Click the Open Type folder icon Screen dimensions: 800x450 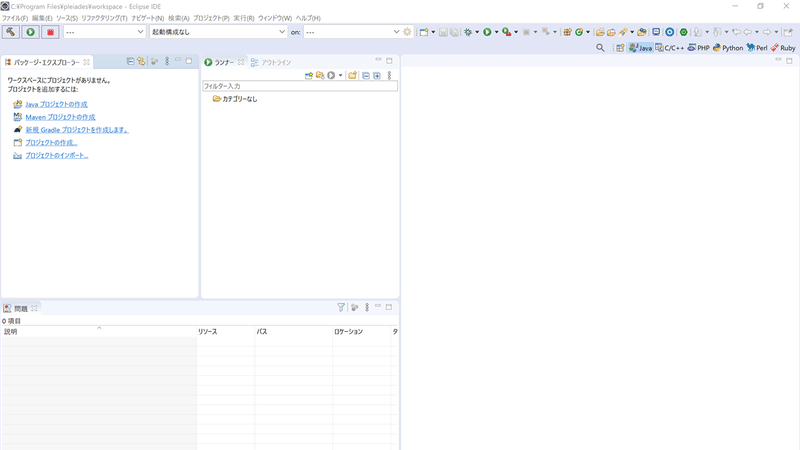pos(600,32)
